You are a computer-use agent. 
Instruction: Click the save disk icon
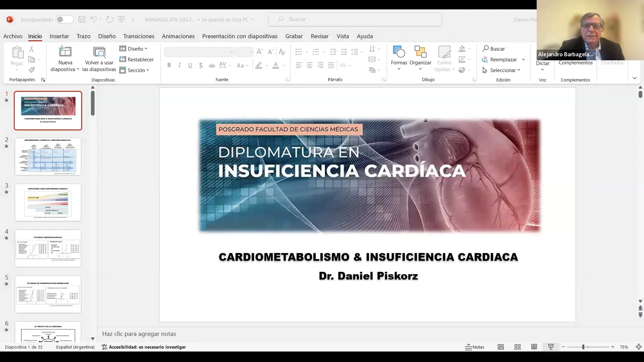[x=82, y=19]
